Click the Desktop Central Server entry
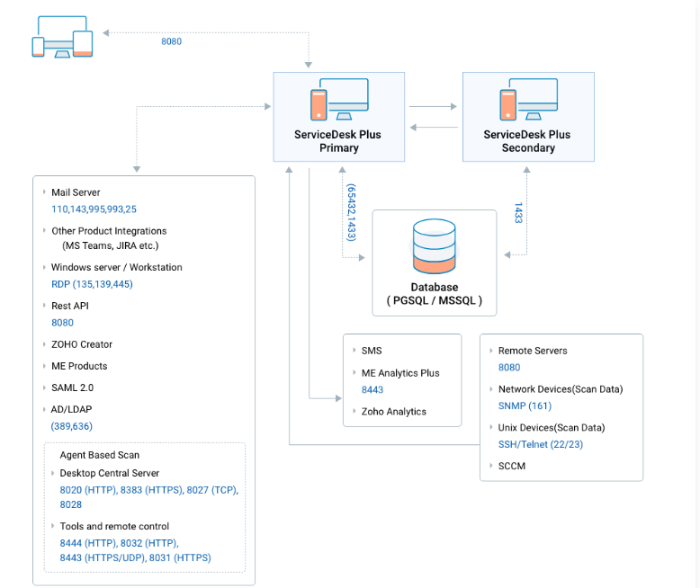 tap(110, 473)
